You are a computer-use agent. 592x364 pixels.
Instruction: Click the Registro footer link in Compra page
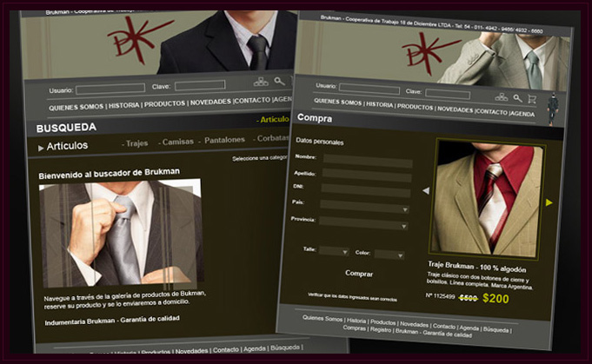381,329
